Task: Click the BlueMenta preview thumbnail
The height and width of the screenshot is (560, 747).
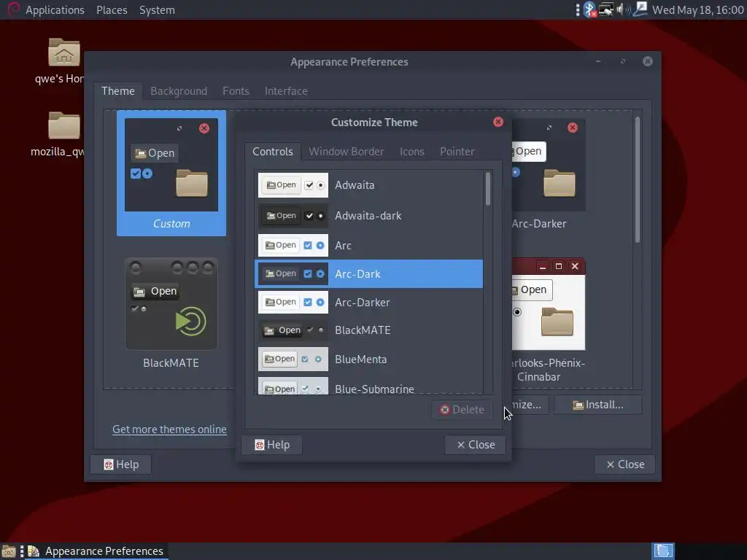Action: tap(293, 359)
